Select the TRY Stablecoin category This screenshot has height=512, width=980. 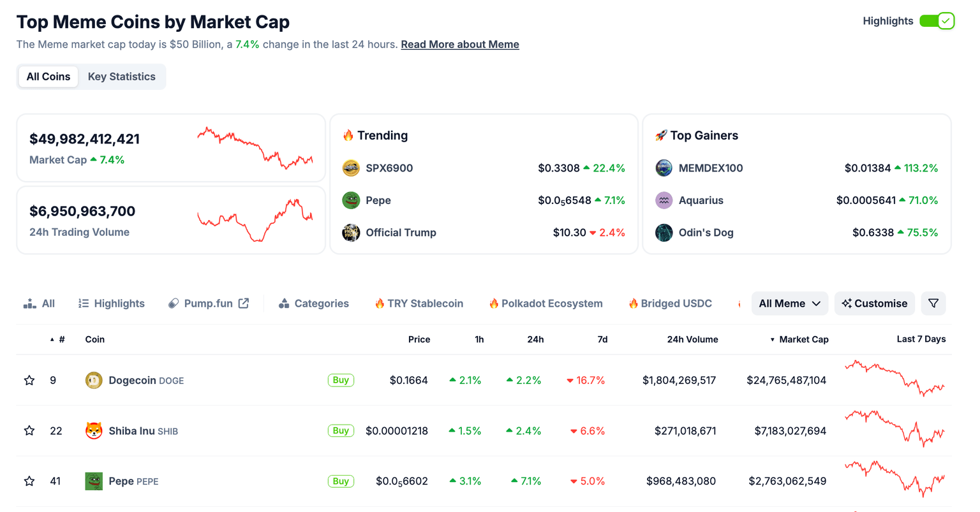419,303
